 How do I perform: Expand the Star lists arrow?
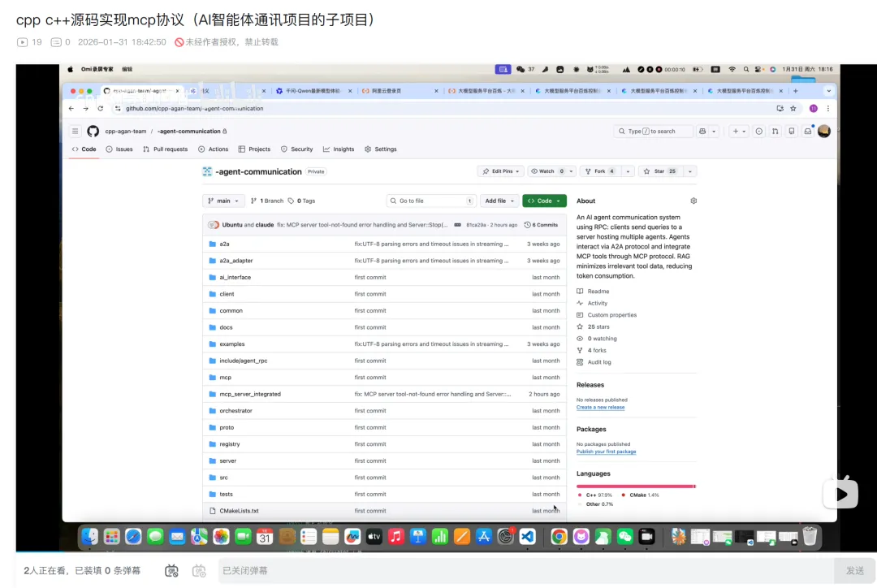point(689,171)
